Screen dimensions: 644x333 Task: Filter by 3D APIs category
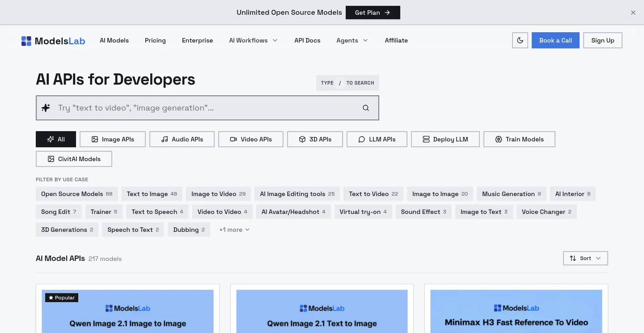pos(315,139)
